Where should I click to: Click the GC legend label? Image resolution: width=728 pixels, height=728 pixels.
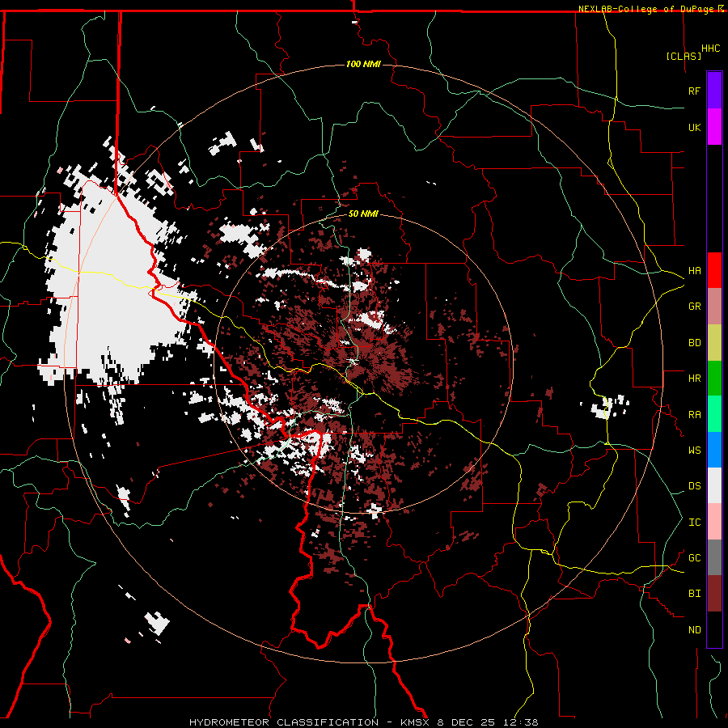694,558
